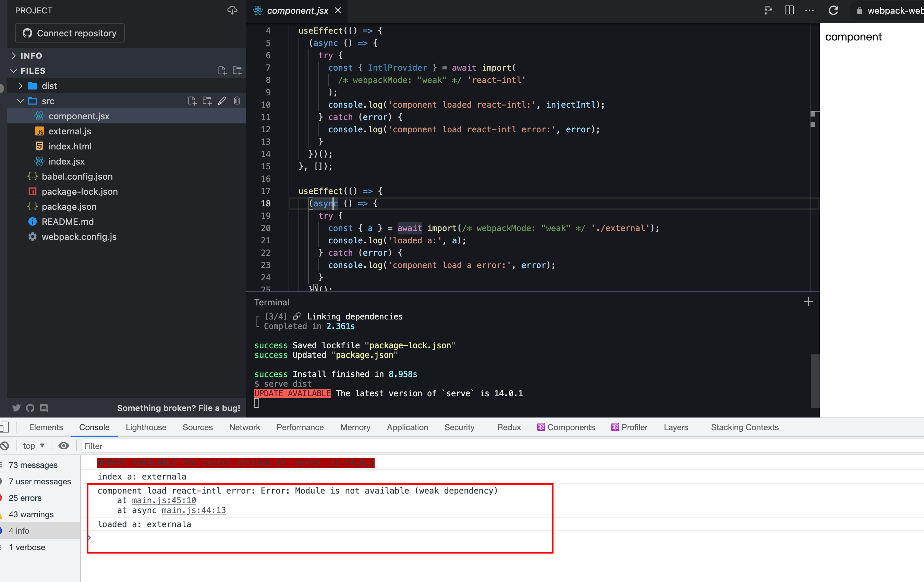Switch to the Network tab
Viewport: 924px width, 582px height.
244,427
